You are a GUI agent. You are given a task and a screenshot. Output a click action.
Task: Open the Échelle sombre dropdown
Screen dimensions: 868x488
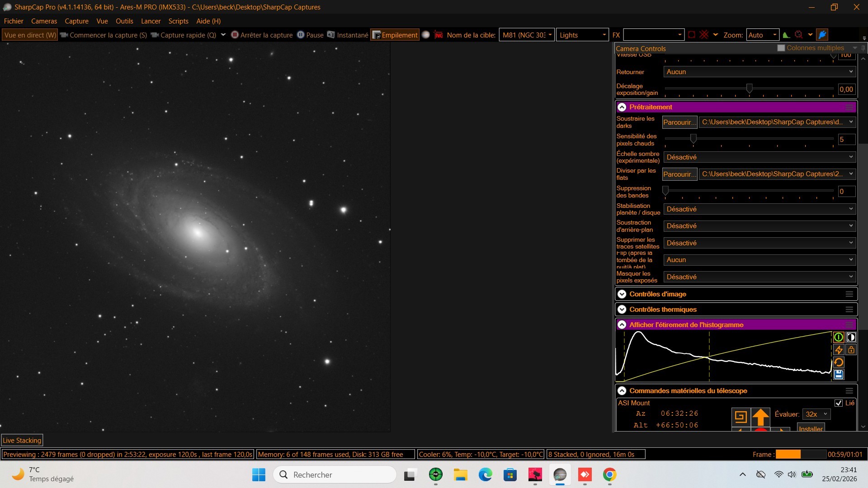tap(759, 157)
